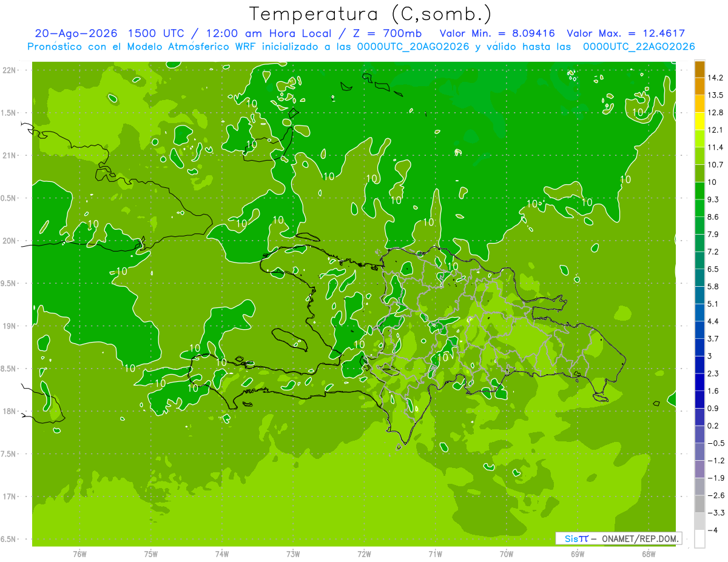
Task: Select the deep blue swatch between 2.3 and 1.6
Action: point(700,382)
